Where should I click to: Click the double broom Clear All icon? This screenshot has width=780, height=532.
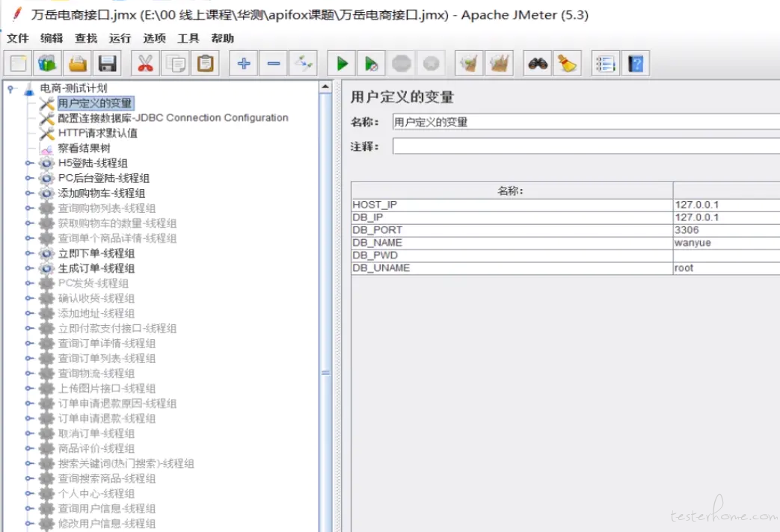point(499,64)
